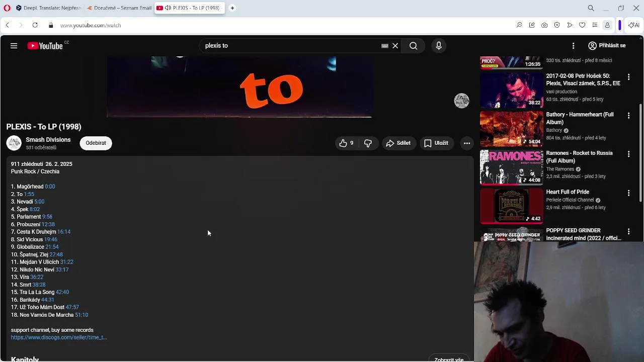Open browser profile account icon

pyautogui.click(x=607, y=25)
